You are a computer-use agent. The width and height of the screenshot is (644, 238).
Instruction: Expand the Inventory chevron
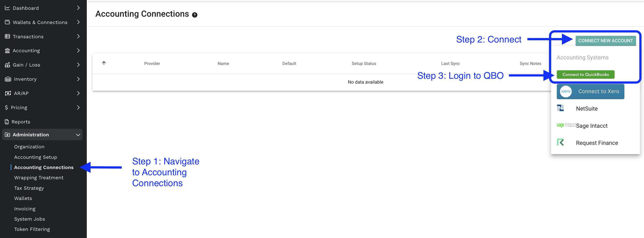78,79
